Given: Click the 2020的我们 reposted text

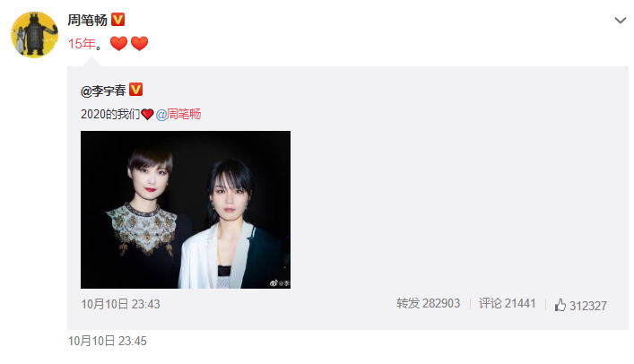Looking at the screenshot, I should pyautogui.click(x=110, y=115).
